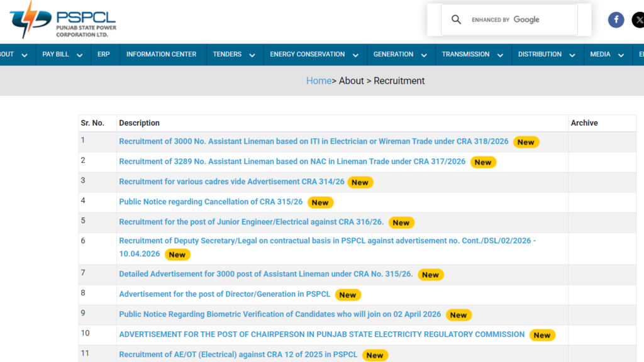644x362 pixels.
Task: Open the Transmission menu item
Action: coord(465,54)
